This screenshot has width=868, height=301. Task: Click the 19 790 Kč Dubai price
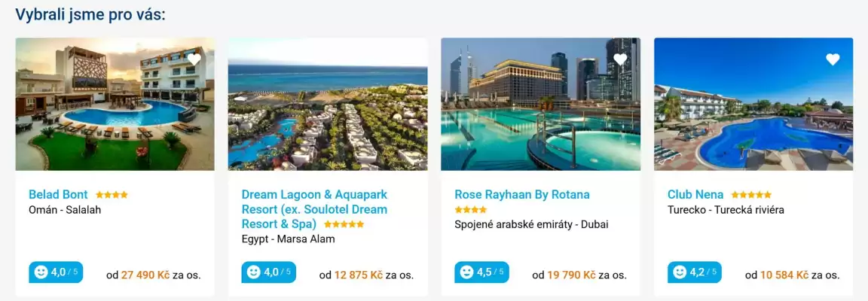[x=571, y=275]
